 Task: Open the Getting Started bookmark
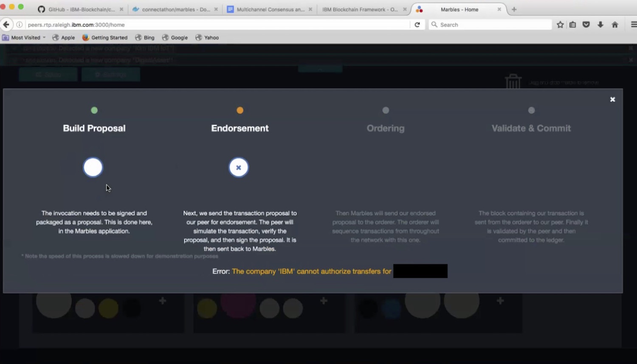[105, 37]
